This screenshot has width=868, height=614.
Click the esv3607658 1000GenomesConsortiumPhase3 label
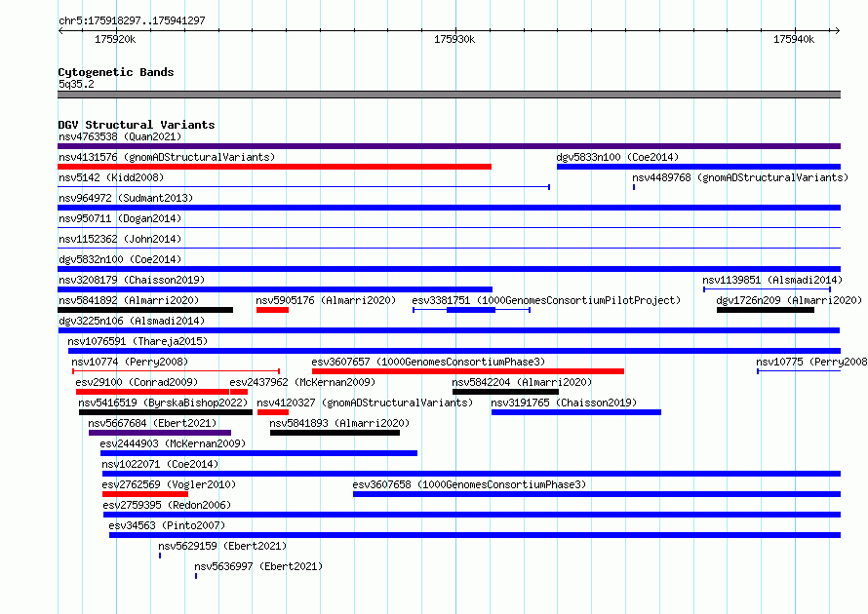point(469,484)
